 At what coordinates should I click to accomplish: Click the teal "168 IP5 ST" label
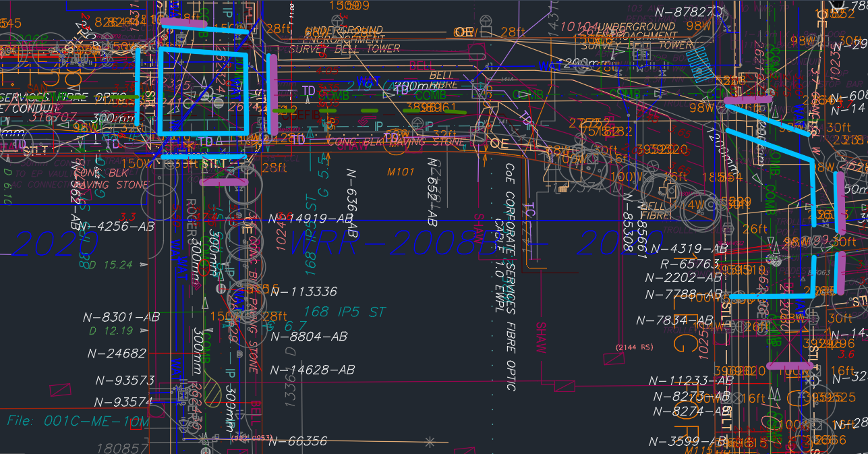pos(344,312)
